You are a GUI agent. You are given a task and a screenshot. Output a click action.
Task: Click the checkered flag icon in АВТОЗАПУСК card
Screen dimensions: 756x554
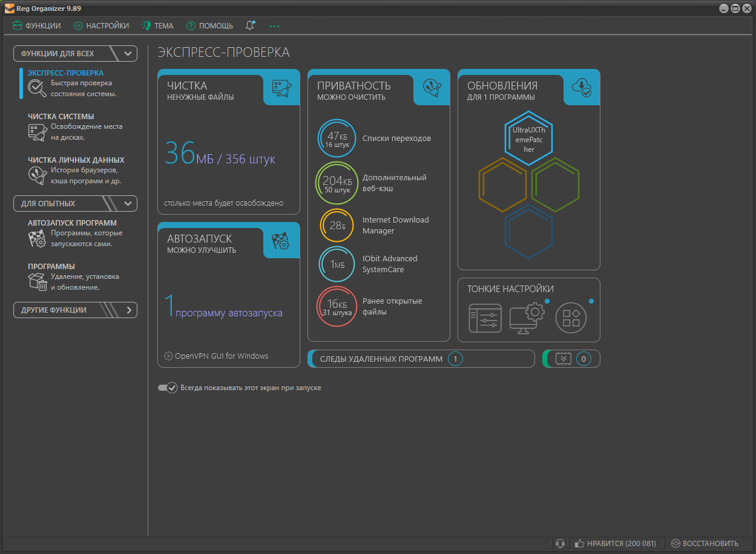281,242
